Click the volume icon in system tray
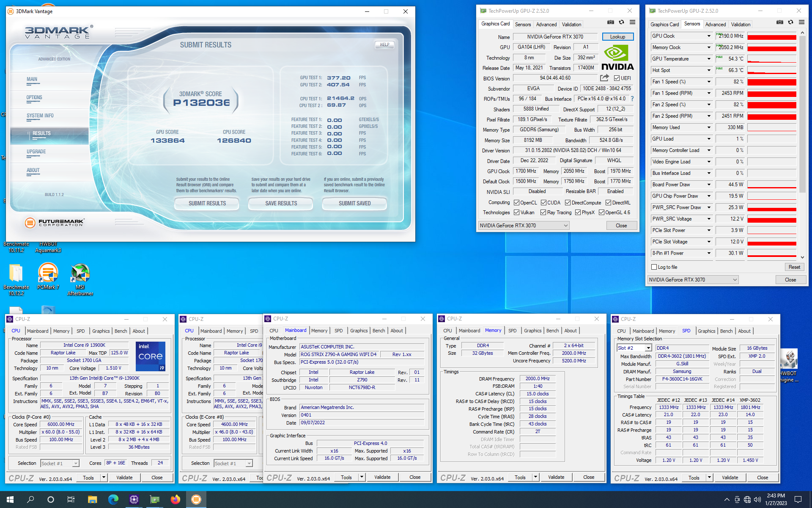Viewport: 812px width, 508px height. (757, 500)
